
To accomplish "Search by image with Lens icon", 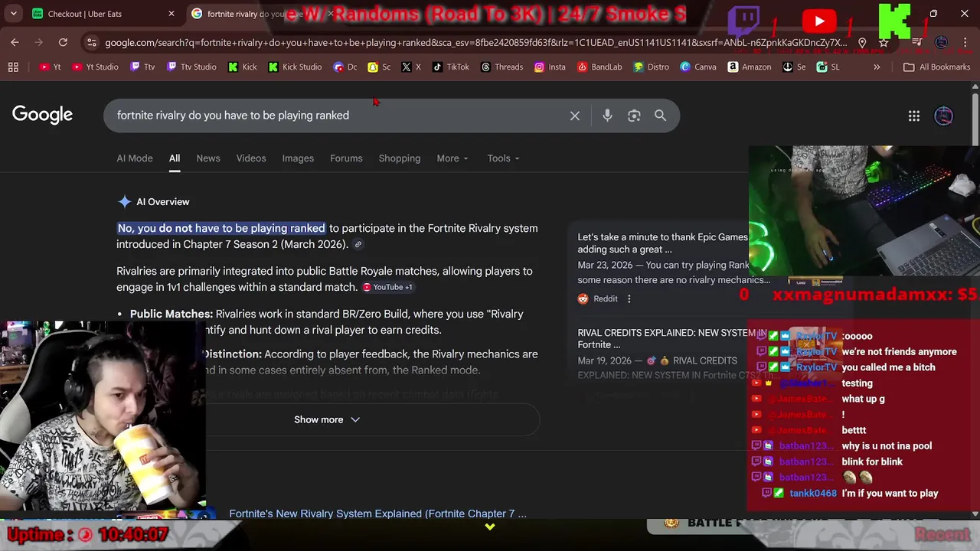I will 634,116.
